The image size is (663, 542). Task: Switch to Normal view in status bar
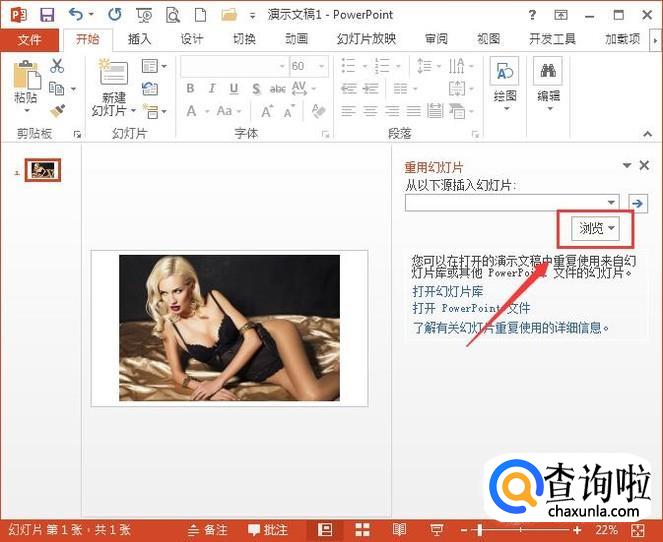(325, 529)
